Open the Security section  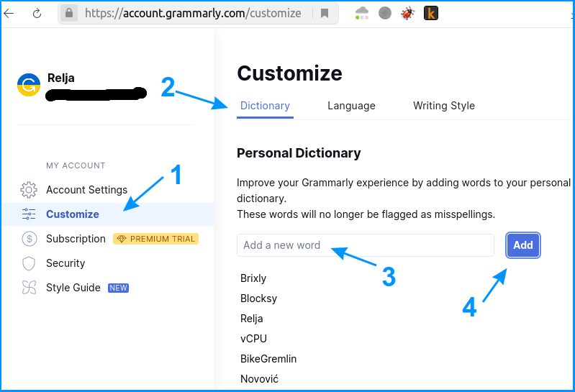tap(65, 263)
